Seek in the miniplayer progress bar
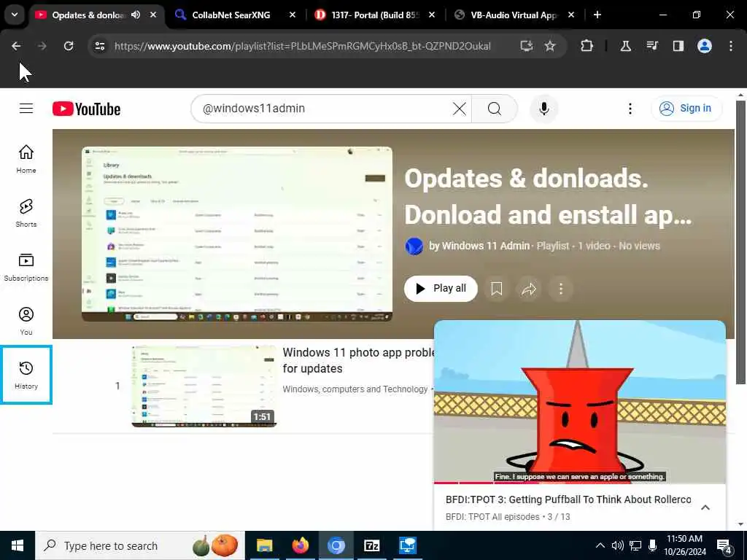This screenshot has width=747, height=560. (580, 483)
